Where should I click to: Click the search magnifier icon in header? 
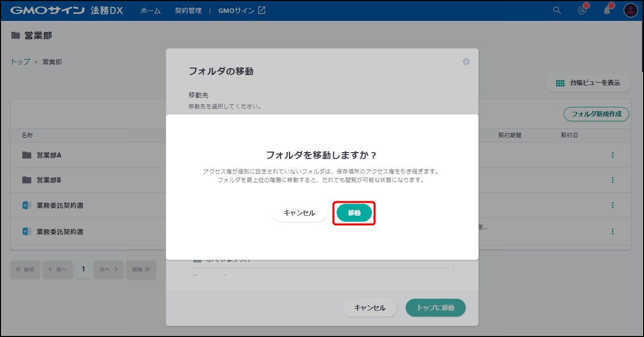tap(557, 10)
